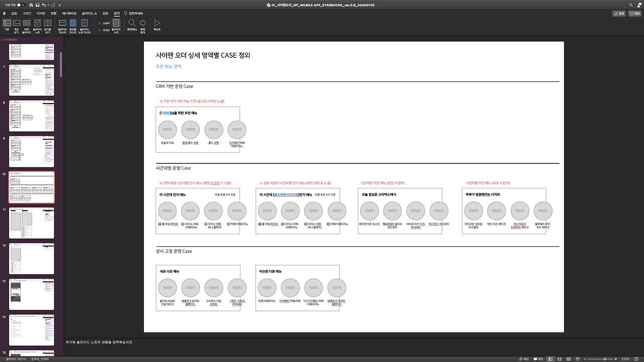This screenshot has width=644, height=362.
Task: Open the 슬라이드 쇼 ribbon tab
Action: pyautogui.click(x=90, y=13)
